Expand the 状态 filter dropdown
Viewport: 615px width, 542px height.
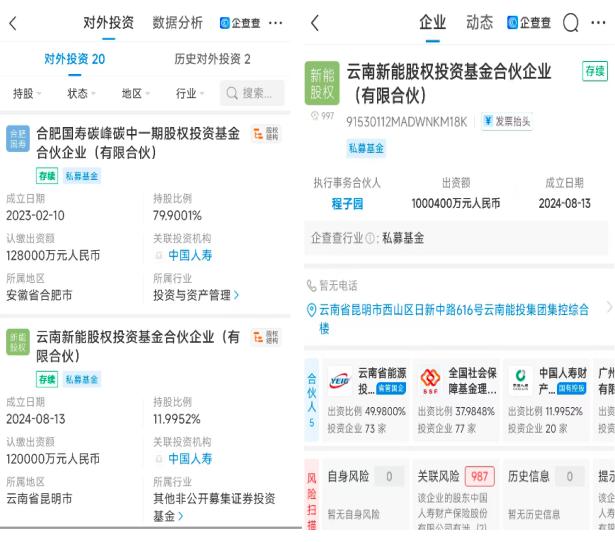click(81, 93)
